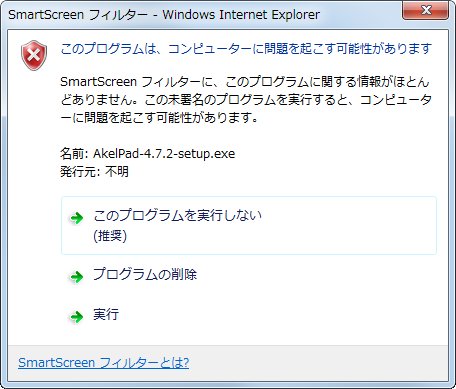The width and height of the screenshot is (456, 389).
Task: Select プログラムの削除 option
Action: click(x=145, y=274)
